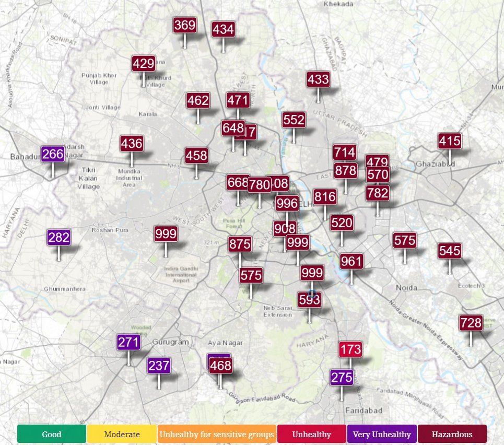Image resolution: width=504 pixels, height=445 pixels.
Task: Select the 429 hazardous marker
Action: (143, 63)
